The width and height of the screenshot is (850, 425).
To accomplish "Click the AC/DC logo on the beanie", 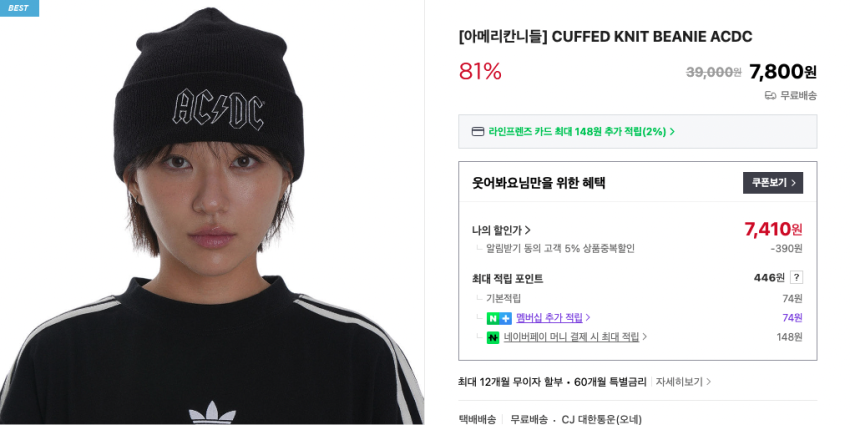I will pyautogui.click(x=218, y=110).
